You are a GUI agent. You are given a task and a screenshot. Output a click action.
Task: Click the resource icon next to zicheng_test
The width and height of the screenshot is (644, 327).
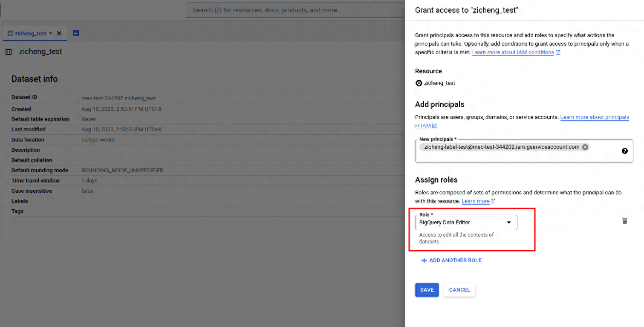(x=419, y=83)
